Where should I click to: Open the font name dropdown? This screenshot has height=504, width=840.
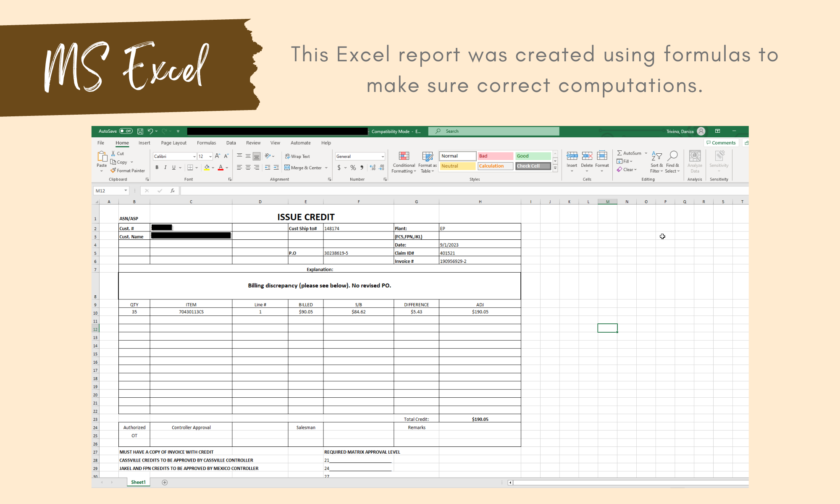pos(194,156)
